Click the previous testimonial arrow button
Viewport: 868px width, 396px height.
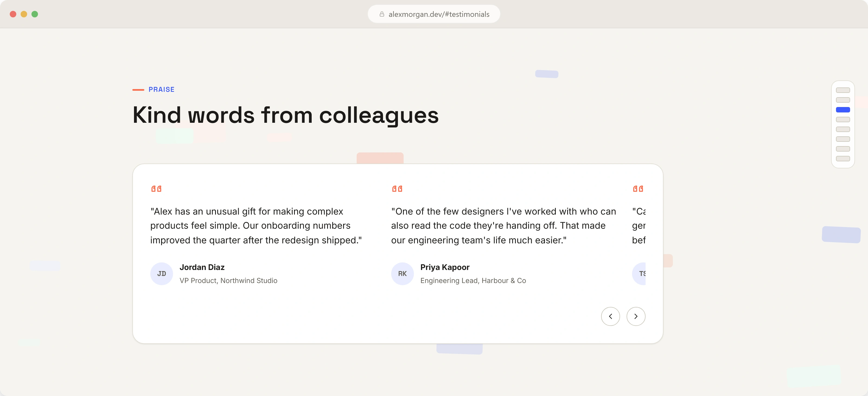point(610,316)
